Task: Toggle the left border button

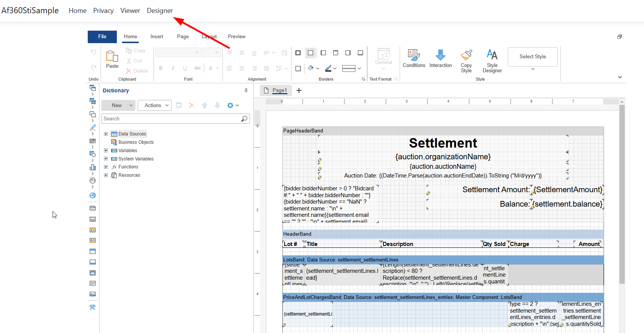Action: click(323, 53)
